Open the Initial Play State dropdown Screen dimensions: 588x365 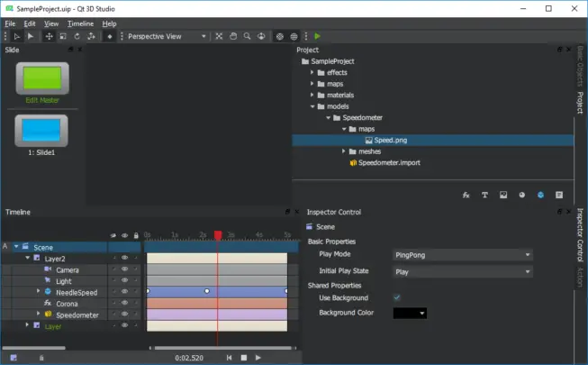point(462,271)
